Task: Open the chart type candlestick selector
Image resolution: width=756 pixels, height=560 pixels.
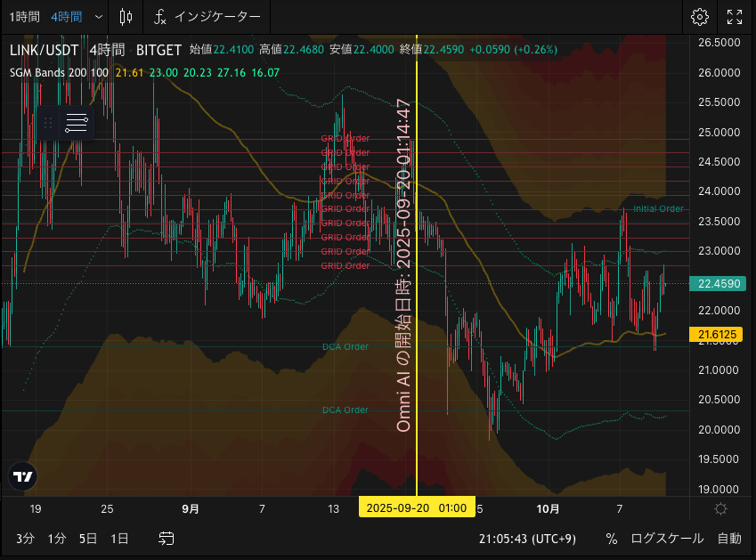Action: point(126,17)
